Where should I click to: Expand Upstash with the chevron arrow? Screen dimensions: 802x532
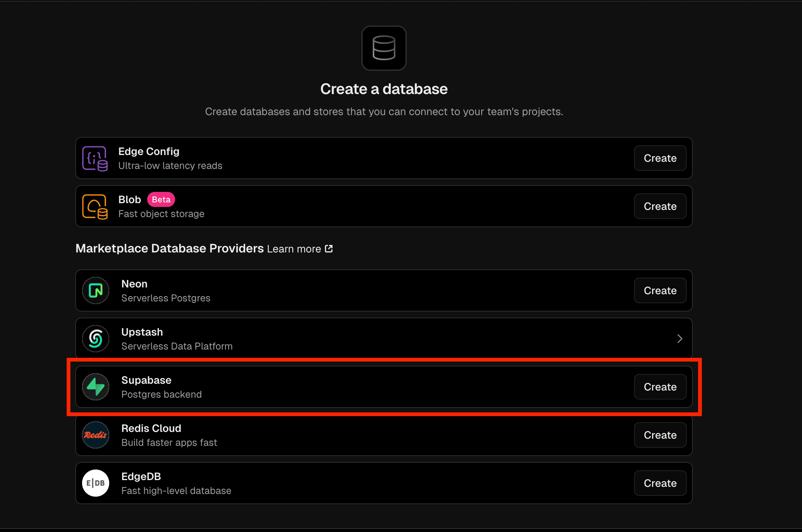[680, 339]
